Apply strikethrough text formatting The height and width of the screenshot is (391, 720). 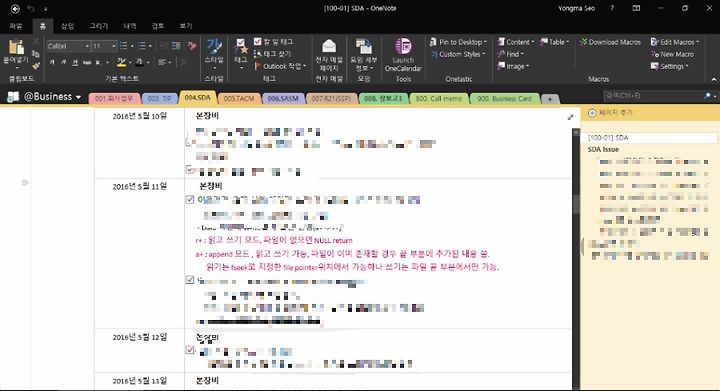coord(87,62)
